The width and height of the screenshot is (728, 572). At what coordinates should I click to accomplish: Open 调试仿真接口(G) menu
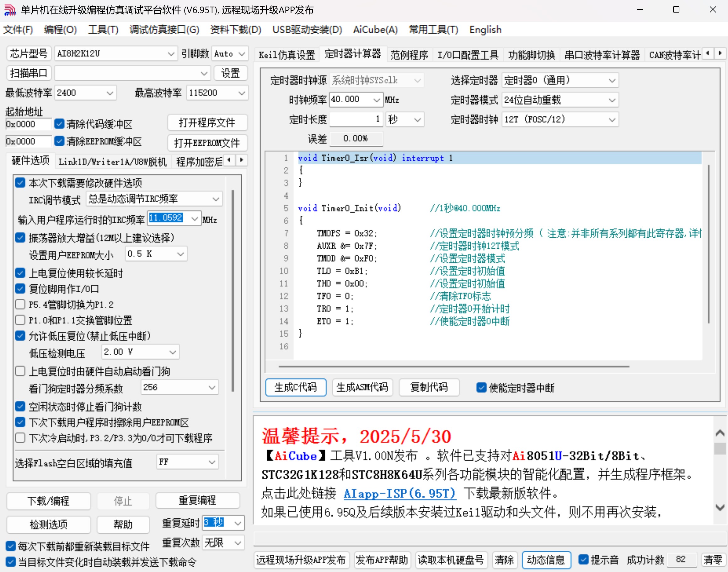(164, 30)
